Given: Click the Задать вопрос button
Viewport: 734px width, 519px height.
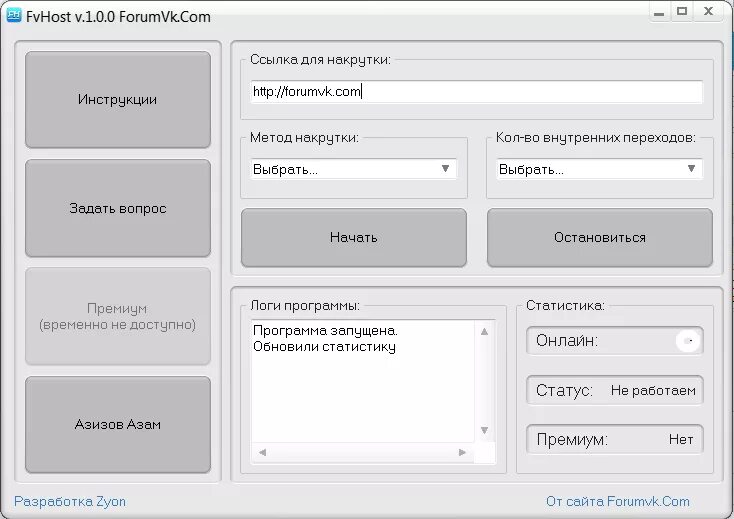Looking at the screenshot, I should tap(117, 208).
